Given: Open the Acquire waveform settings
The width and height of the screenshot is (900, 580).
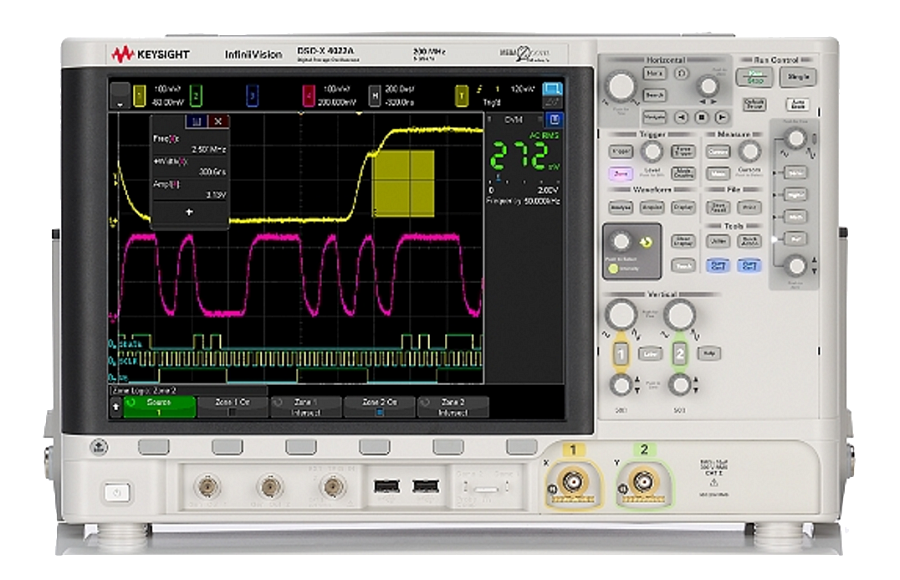Looking at the screenshot, I should (652, 208).
